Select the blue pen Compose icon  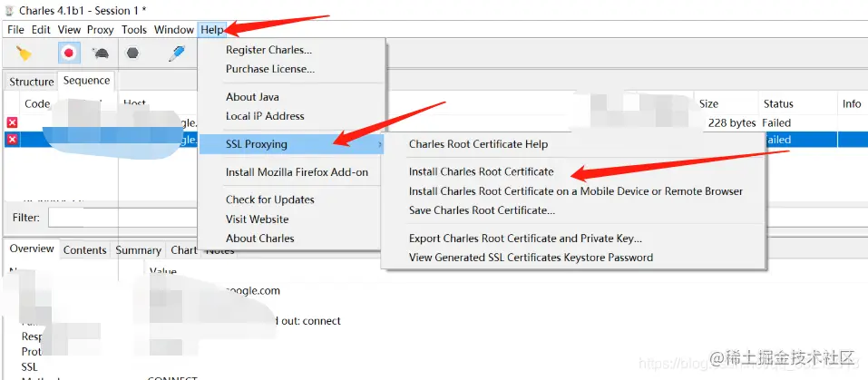176,54
